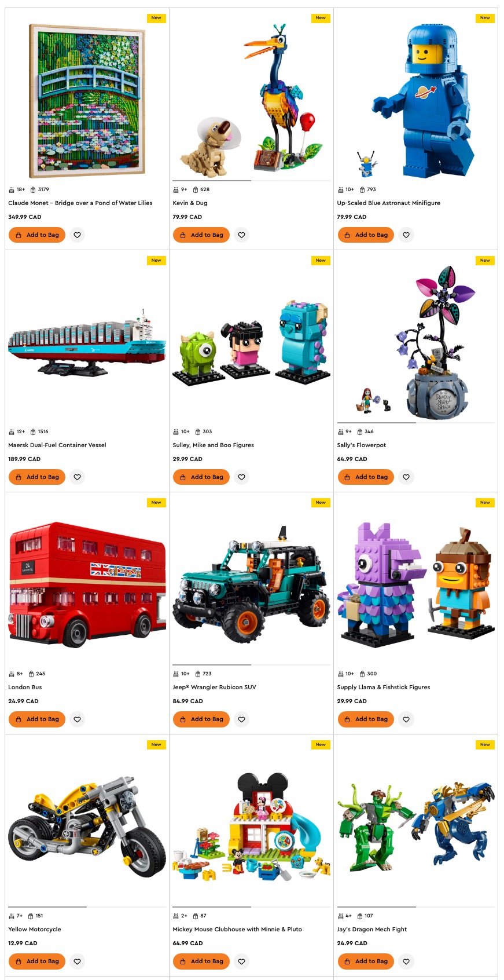Open Sally's Flowerpot product title link
The image size is (504, 980).
click(362, 445)
